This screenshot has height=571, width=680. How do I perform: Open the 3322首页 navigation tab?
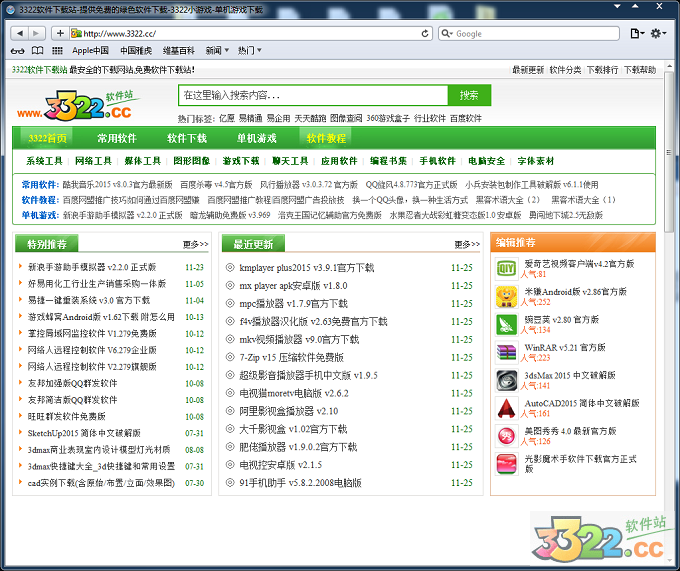pos(47,138)
